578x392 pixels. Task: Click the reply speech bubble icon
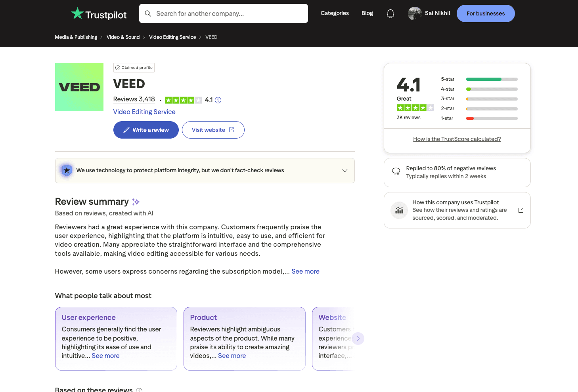tap(396, 171)
